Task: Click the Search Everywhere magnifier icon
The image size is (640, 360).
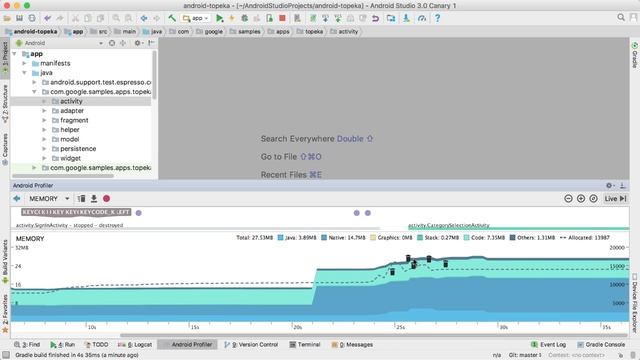Action: (621, 18)
